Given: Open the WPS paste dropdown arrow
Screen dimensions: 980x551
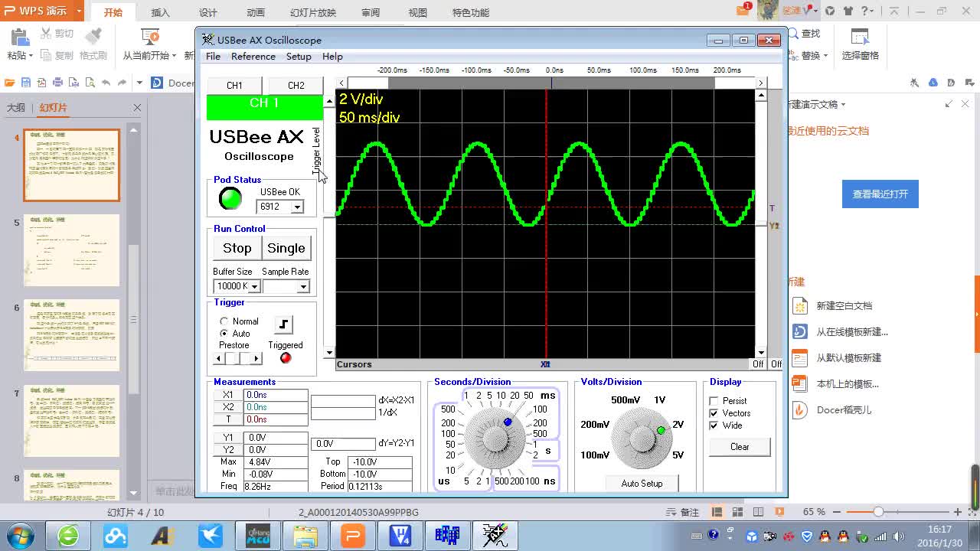Looking at the screenshot, I should [31, 56].
